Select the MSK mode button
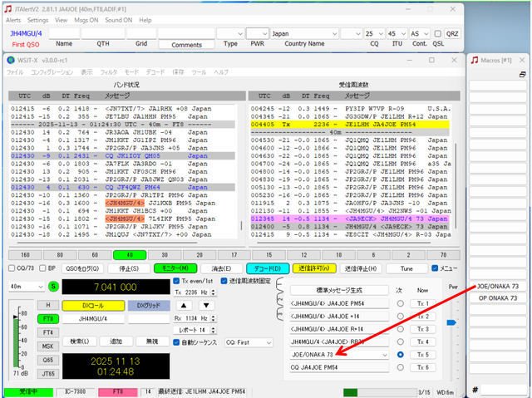 point(47,346)
